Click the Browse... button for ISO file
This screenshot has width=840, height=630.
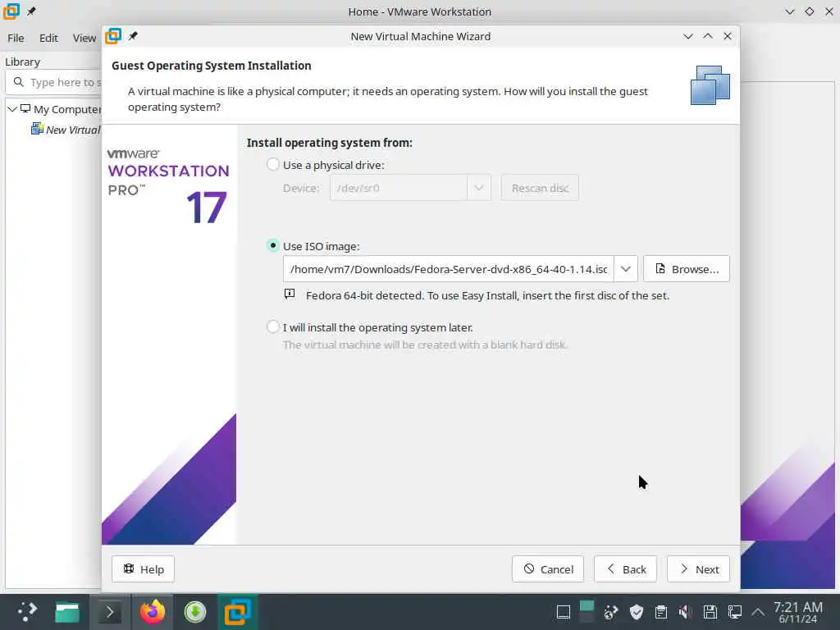[687, 269]
